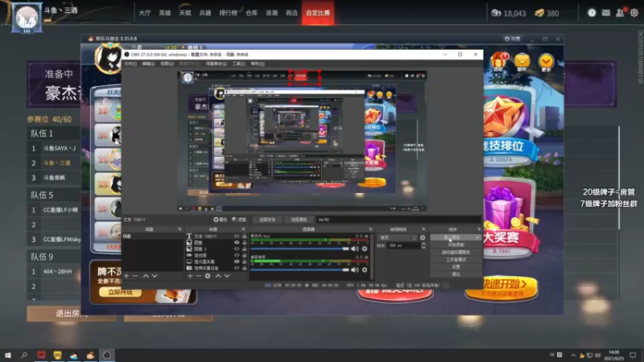Open source properties gear in Sources panel
Image resolution: width=644 pixels, height=362 pixels.
pyautogui.click(x=208, y=276)
